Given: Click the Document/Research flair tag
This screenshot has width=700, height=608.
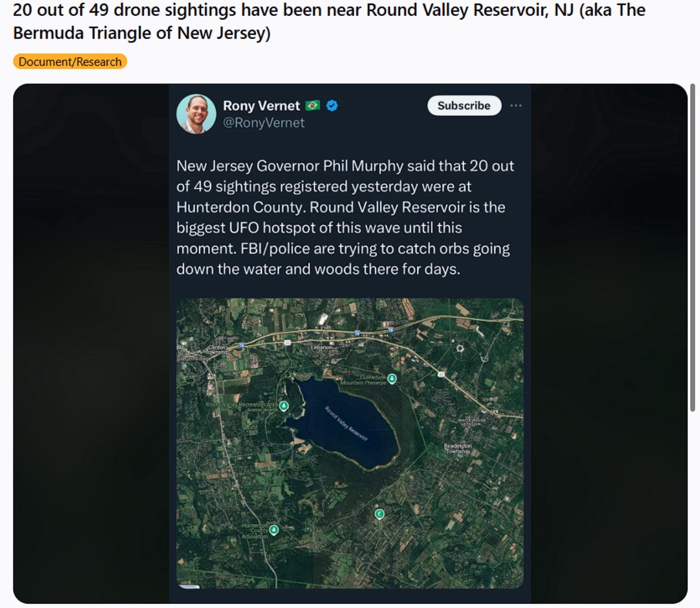Looking at the screenshot, I should pyautogui.click(x=70, y=62).
